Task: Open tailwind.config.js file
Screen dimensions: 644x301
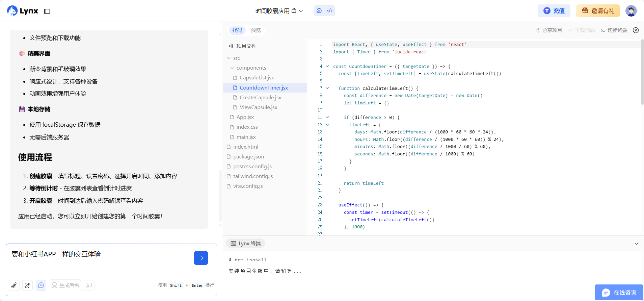Action: [265, 176]
